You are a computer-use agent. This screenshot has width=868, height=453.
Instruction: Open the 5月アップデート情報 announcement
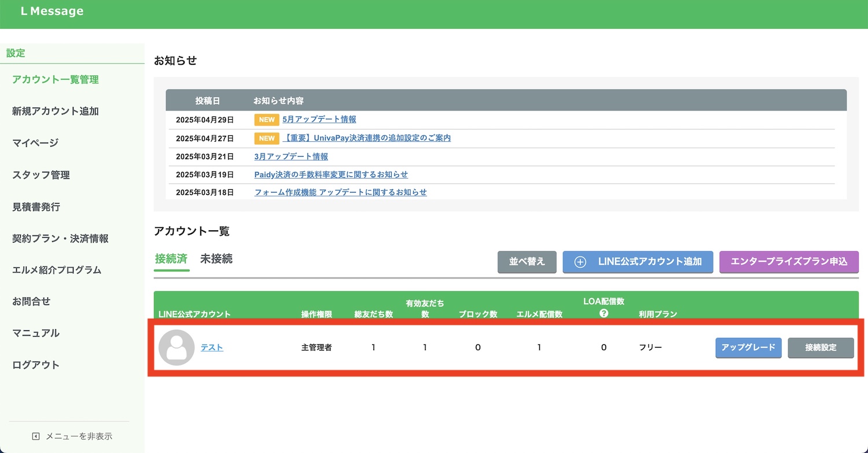click(x=319, y=120)
